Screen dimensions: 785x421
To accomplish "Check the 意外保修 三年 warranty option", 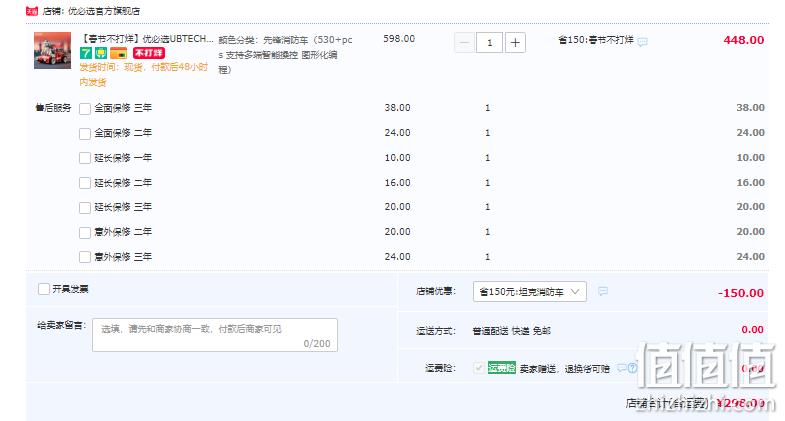I will tap(85, 257).
